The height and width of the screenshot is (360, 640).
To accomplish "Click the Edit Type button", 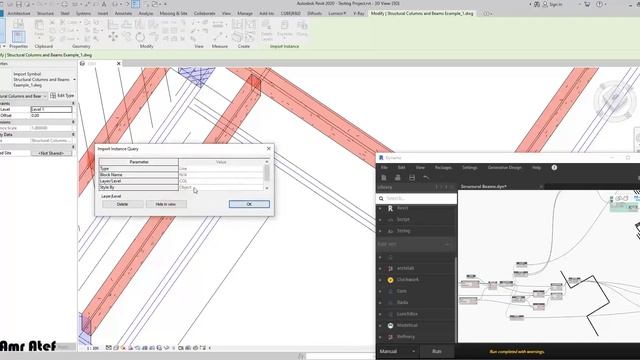I will click(62, 96).
